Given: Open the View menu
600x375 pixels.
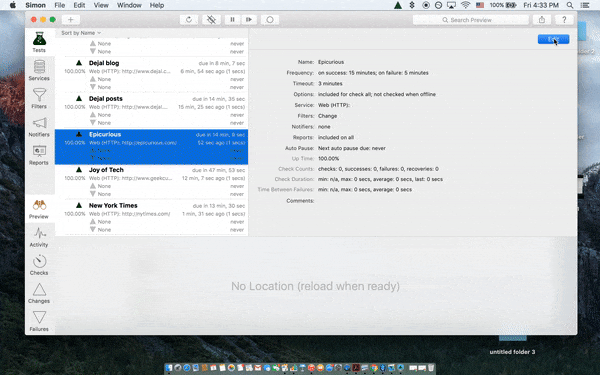Looking at the screenshot, I should (x=101, y=5).
